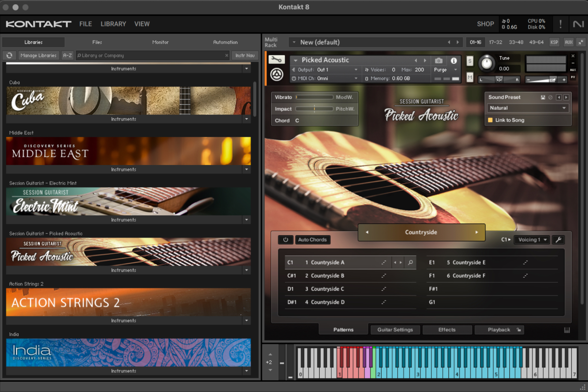Screen dimensions: 588x392
Task: Solo the Picked Acoustic instrument
Action: pos(470,61)
